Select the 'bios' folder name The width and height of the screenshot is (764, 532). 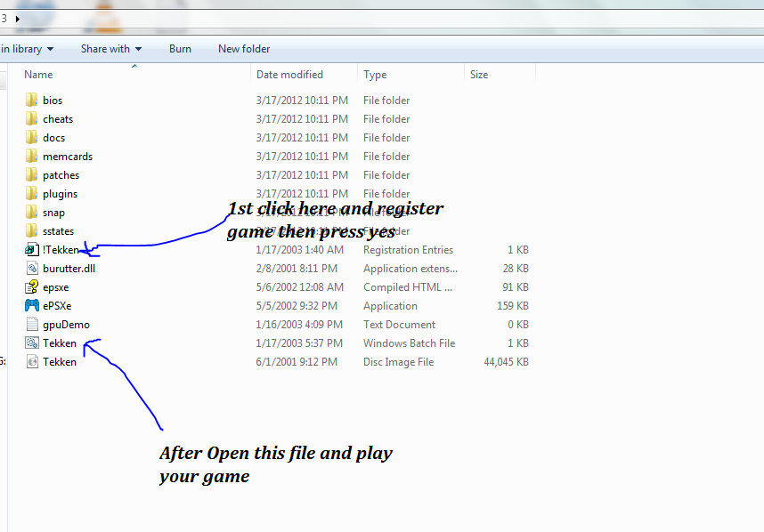pos(53,101)
